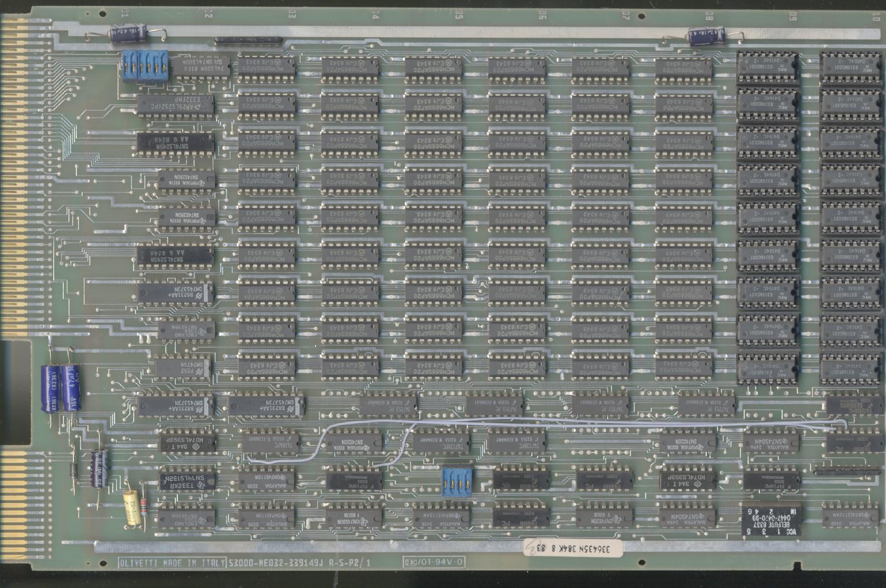The image size is (886, 588).
Task: Click the OLIVETTI MADE IN ITALY marking
Action: (172, 563)
